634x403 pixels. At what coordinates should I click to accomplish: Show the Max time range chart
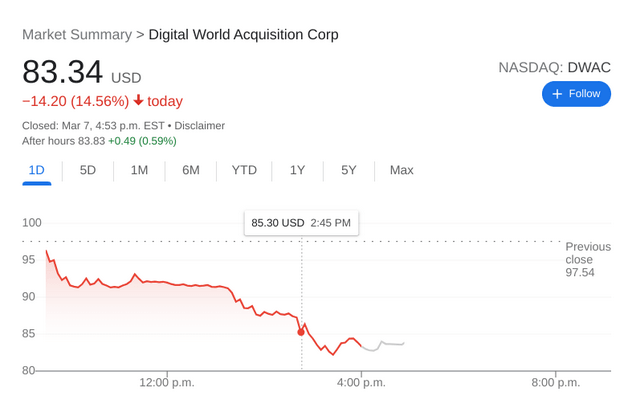(x=401, y=170)
